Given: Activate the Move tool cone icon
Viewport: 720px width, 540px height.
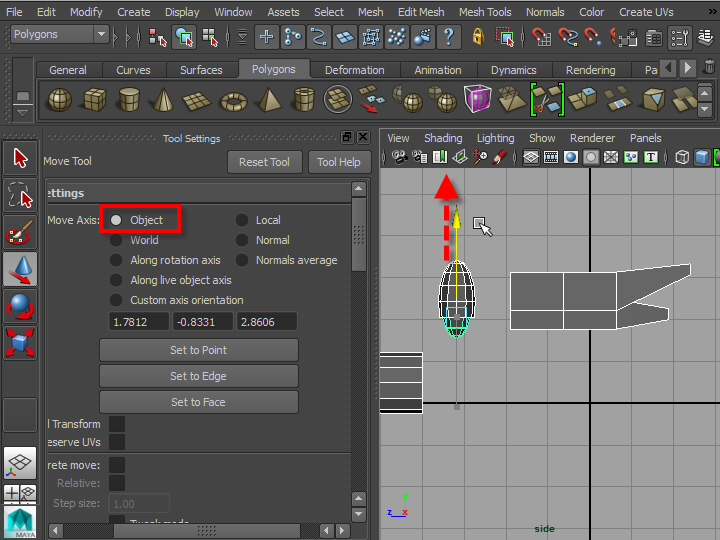Looking at the screenshot, I should pyautogui.click(x=20, y=269).
